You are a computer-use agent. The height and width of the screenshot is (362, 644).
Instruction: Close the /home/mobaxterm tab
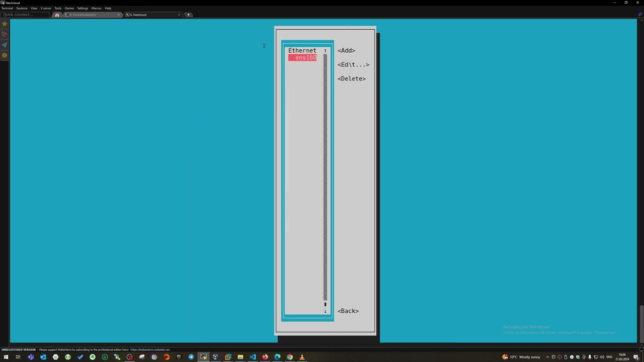(x=119, y=15)
